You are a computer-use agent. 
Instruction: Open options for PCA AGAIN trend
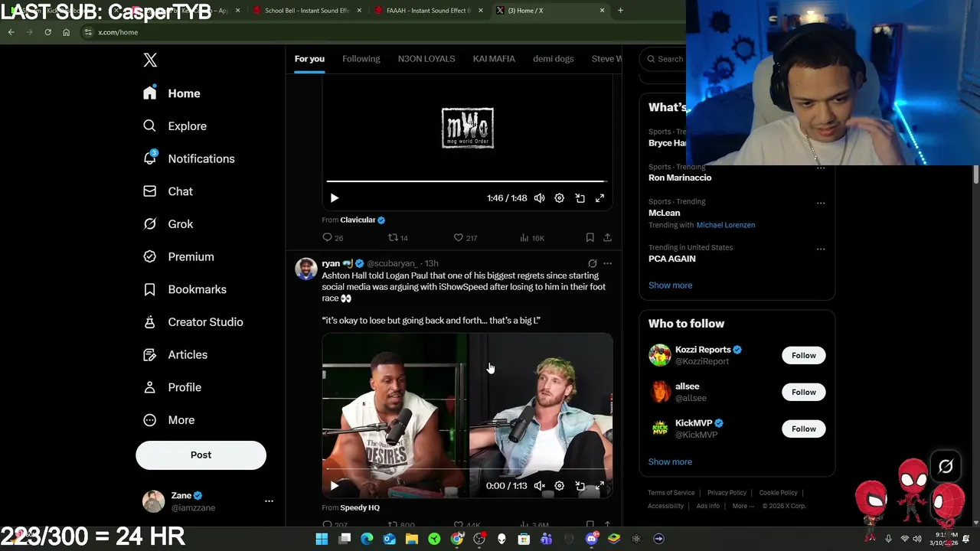point(821,249)
